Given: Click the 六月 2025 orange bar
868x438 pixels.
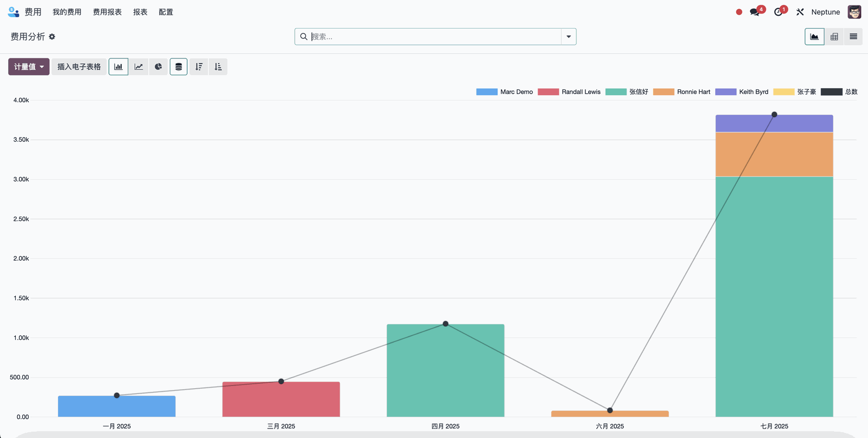Looking at the screenshot, I should coord(610,414).
